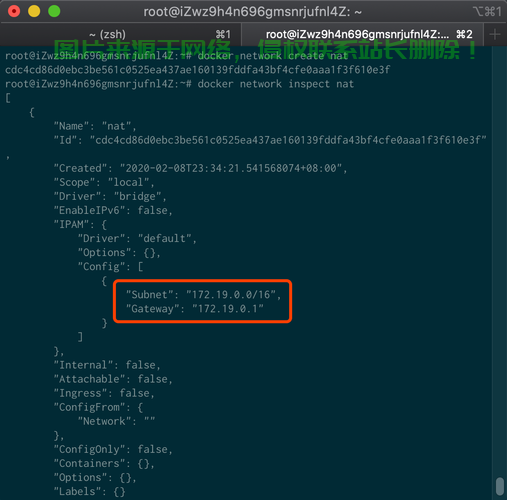The width and height of the screenshot is (507, 500).
Task: Maximize window using green button
Action: point(54,11)
